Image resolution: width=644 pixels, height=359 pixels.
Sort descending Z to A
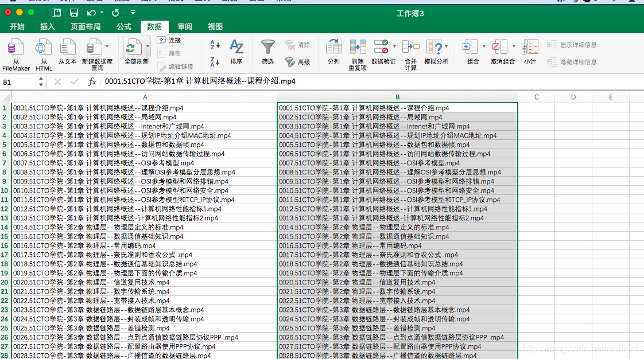point(215,62)
